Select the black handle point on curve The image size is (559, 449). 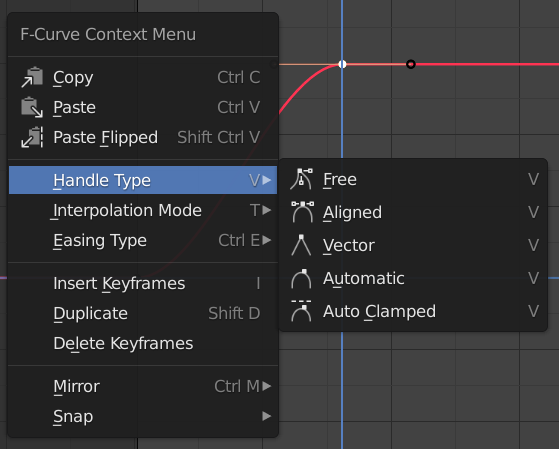[411, 64]
